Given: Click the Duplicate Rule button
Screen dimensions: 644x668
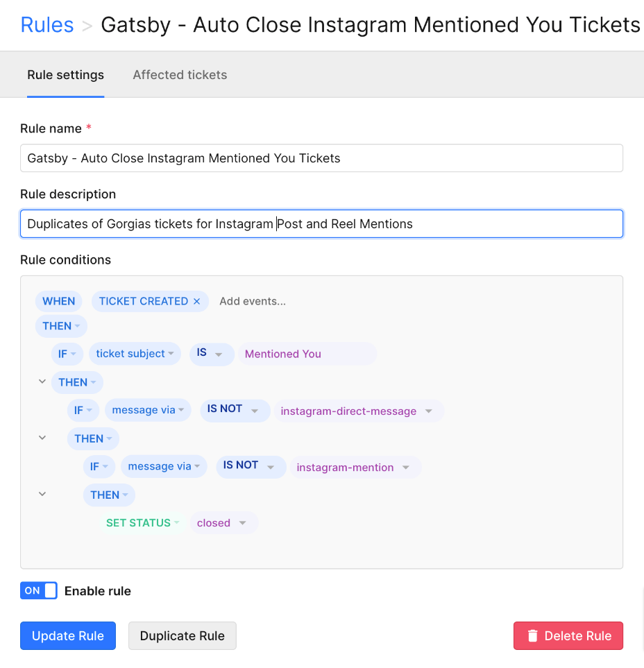Looking at the screenshot, I should pos(182,635).
